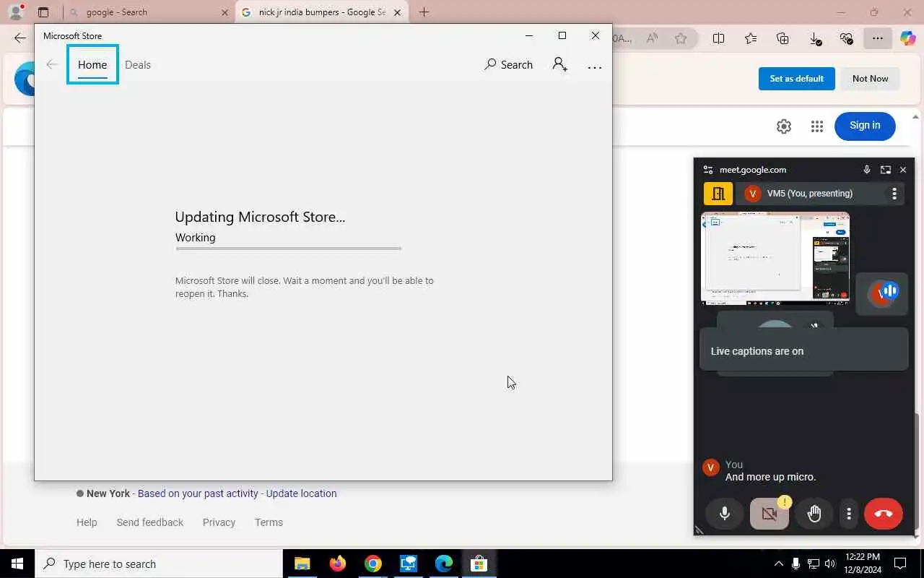The height and width of the screenshot is (578, 924).
Task: Close the Meet picture-in-picture window
Action: (x=903, y=170)
